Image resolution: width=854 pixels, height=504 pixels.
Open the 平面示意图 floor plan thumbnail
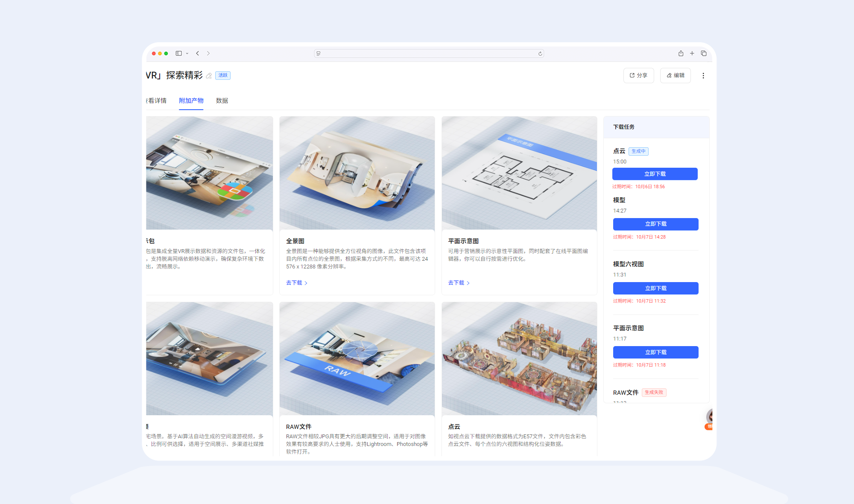point(519,173)
